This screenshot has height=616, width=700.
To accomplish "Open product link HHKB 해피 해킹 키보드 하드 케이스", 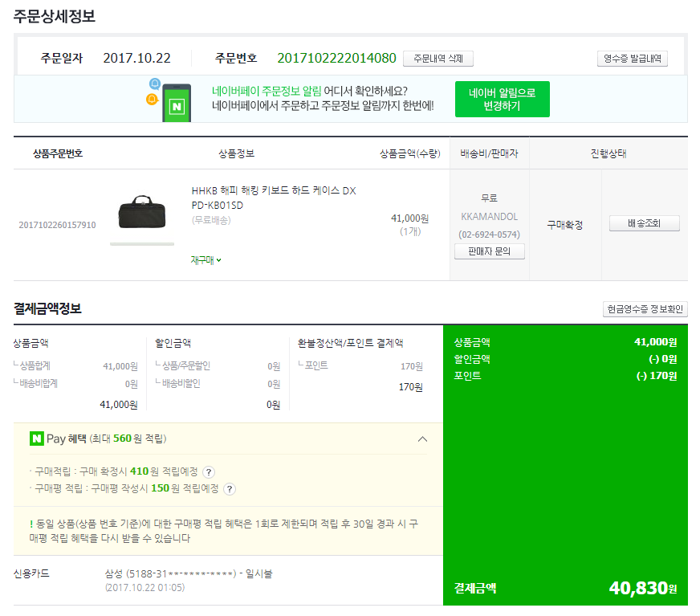I will 274,198.
